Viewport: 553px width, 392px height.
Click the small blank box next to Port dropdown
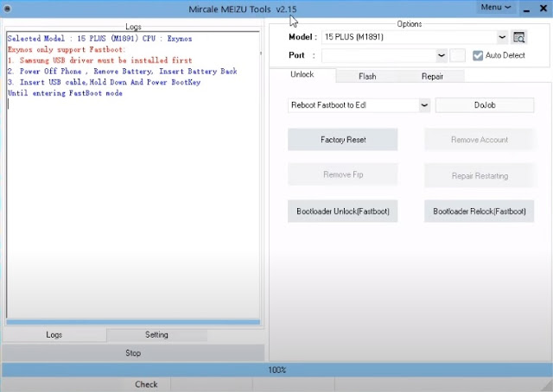coord(457,55)
